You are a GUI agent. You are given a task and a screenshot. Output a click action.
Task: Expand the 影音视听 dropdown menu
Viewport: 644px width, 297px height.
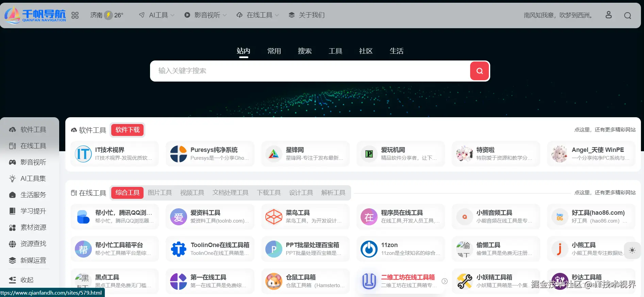(205, 15)
